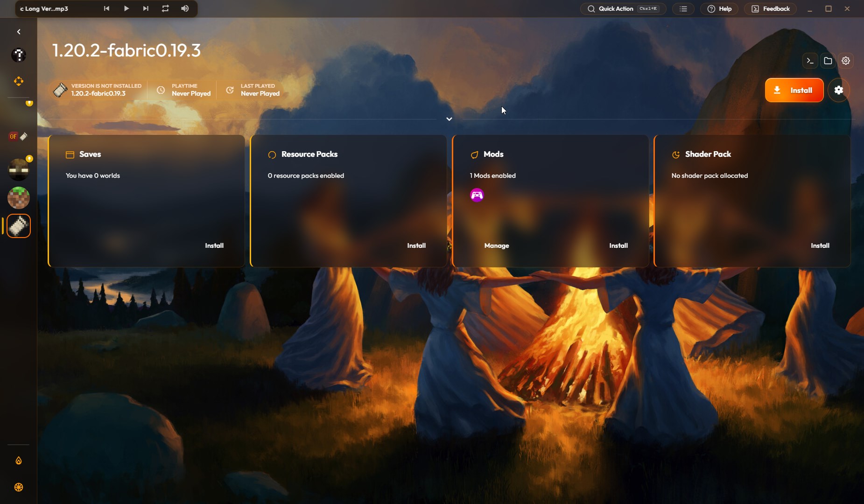864x504 pixels.
Task: Click '0 resource packs enabled' text
Action: coord(306,175)
